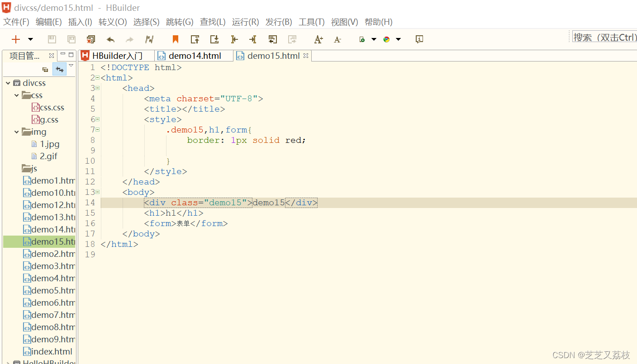
Task: Click the Save All toolbar icon
Action: click(71, 39)
